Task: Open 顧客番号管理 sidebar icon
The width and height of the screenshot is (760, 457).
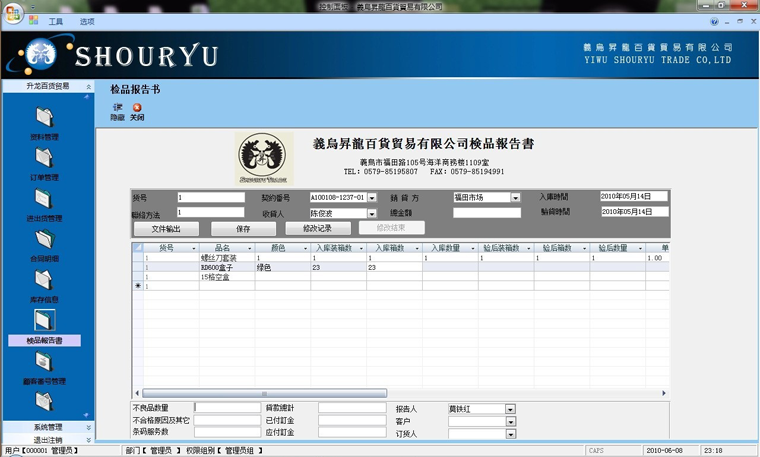Action: click(x=45, y=361)
